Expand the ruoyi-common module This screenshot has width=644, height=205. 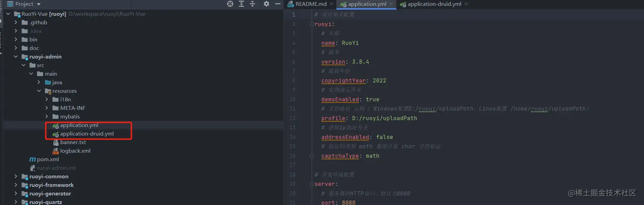tap(16, 177)
